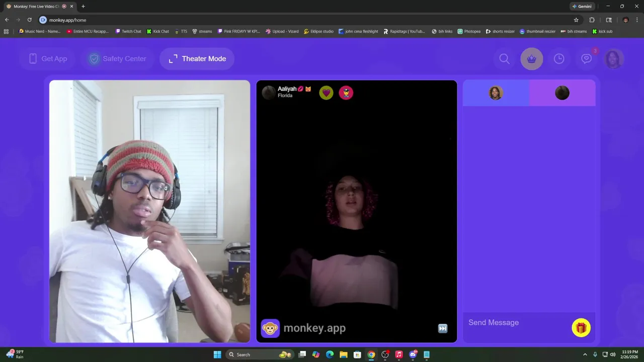Open Chrome apps grid in bookmarks bar

[x=6, y=31]
